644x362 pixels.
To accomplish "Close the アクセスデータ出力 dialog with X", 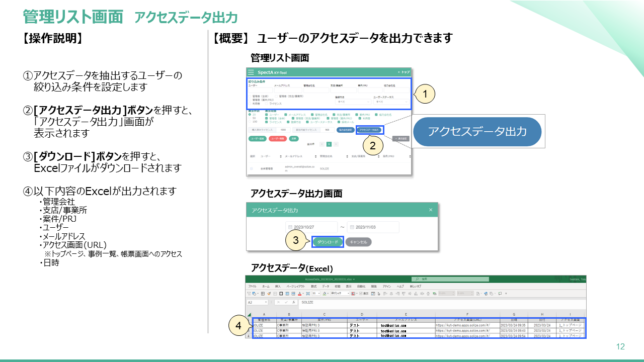I will point(430,210).
